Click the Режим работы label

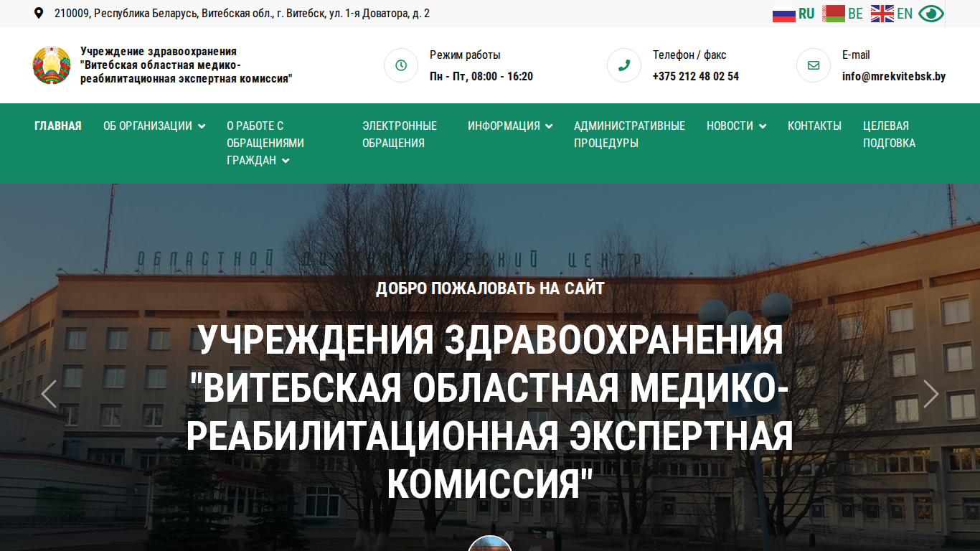[465, 55]
